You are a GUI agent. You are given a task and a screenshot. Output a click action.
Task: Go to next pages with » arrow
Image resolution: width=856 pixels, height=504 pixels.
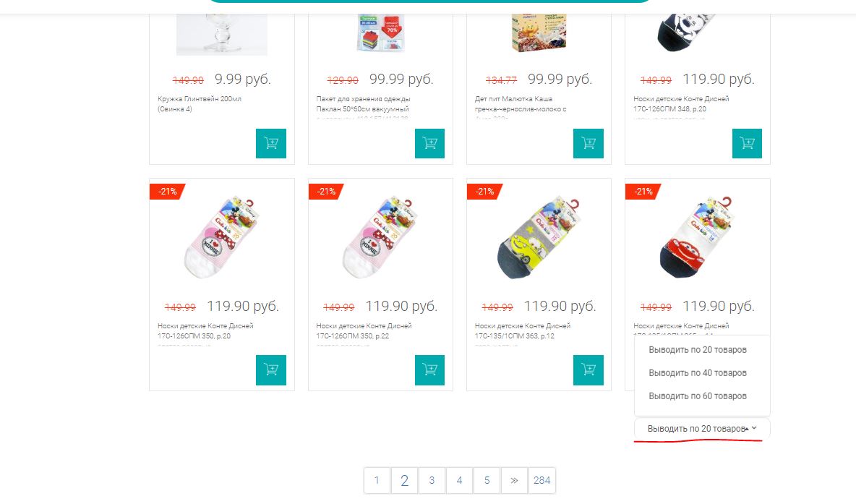click(x=514, y=481)
